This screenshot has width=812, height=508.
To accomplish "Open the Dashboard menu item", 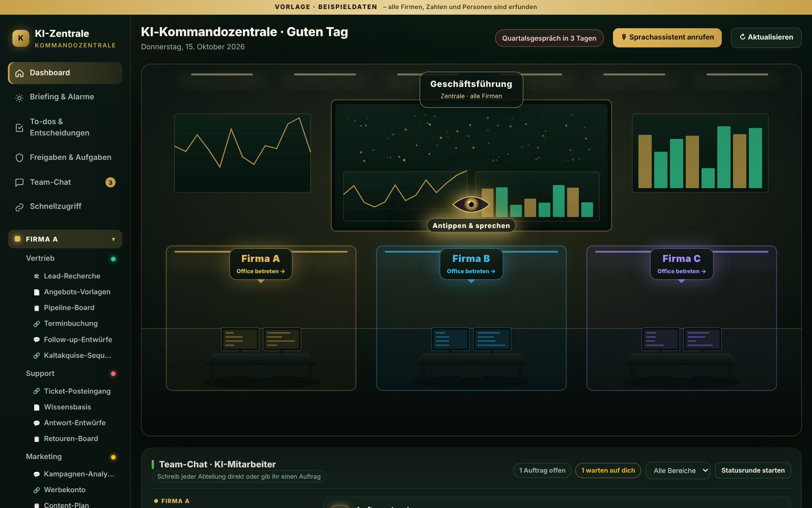I will click(x=65, y=73).
